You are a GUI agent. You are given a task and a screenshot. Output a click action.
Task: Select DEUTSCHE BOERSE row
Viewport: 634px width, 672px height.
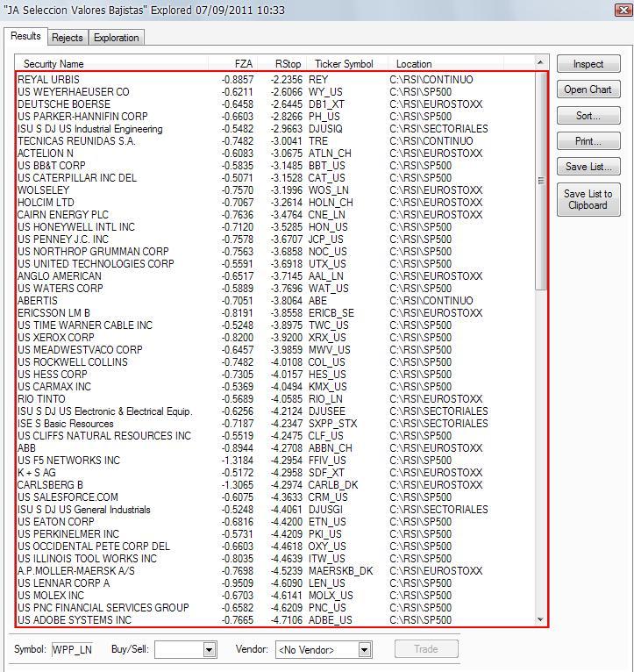pos(275,104)
